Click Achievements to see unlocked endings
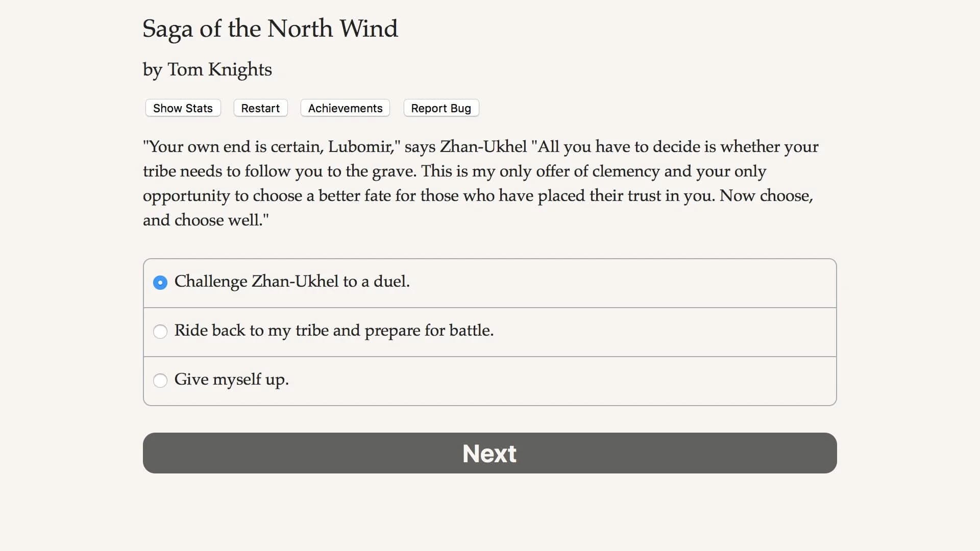The height and width of the screenshot is (551, 980). coord(345,108)
